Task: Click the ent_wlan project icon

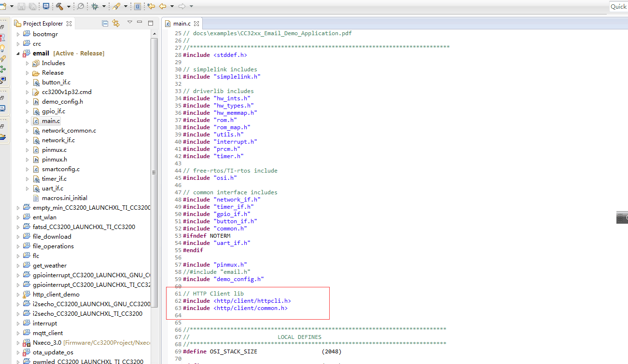Action: click(27, 217)
